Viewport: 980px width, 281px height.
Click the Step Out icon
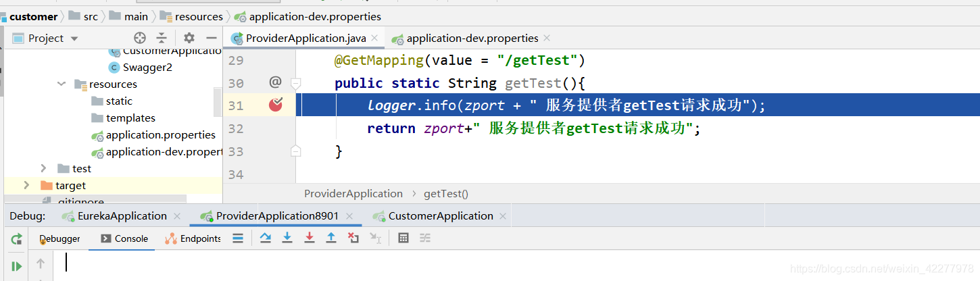click(331, 238)
